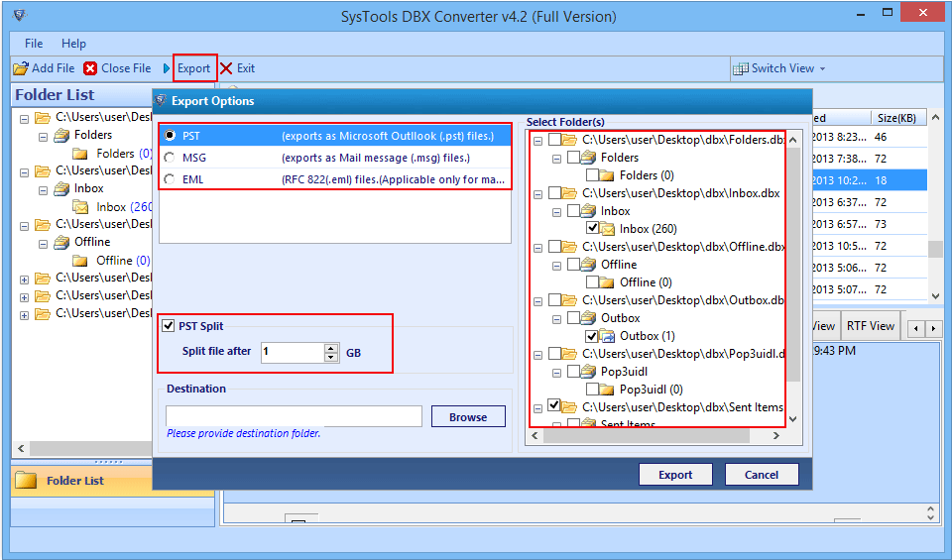
Task: Collapse Inbox.dbx node in Select Folder(s)
Action: (537, 194)
